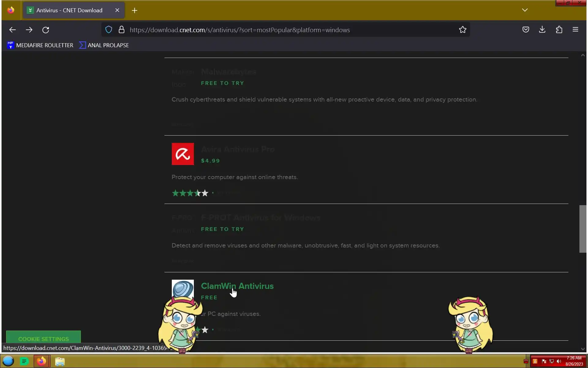The width and height of the screenshot is (588, 368).
Task: Click the browser back arrow
Action: click(x=13, y=30)
